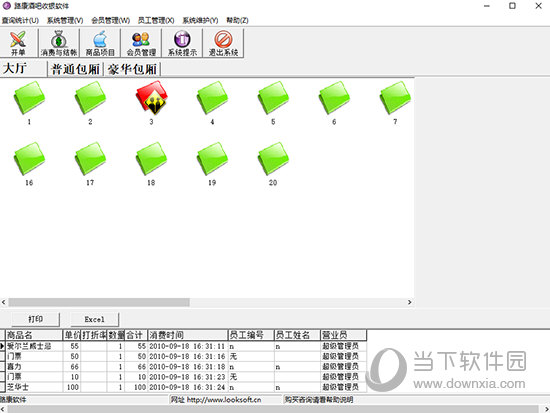Select green table icon numbered 20
The width and height of the screenshot is (550, 413).
[x=274, y=159]
